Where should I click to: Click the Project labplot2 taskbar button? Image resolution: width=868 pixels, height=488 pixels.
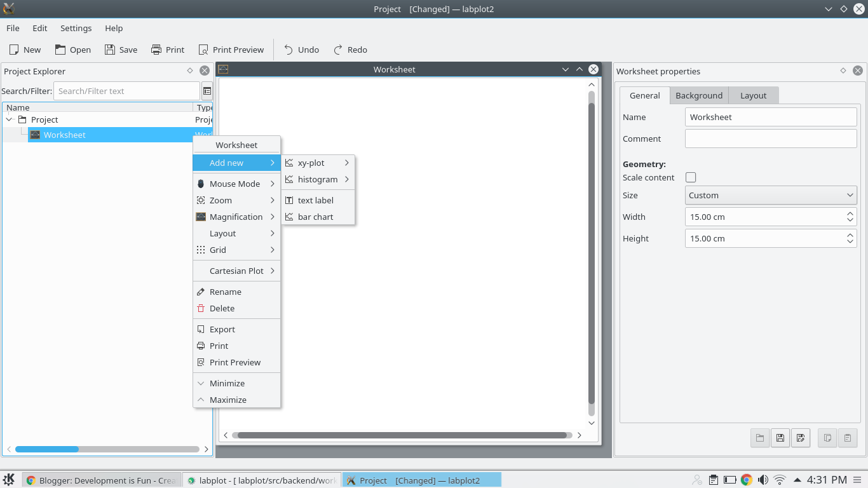422,480
